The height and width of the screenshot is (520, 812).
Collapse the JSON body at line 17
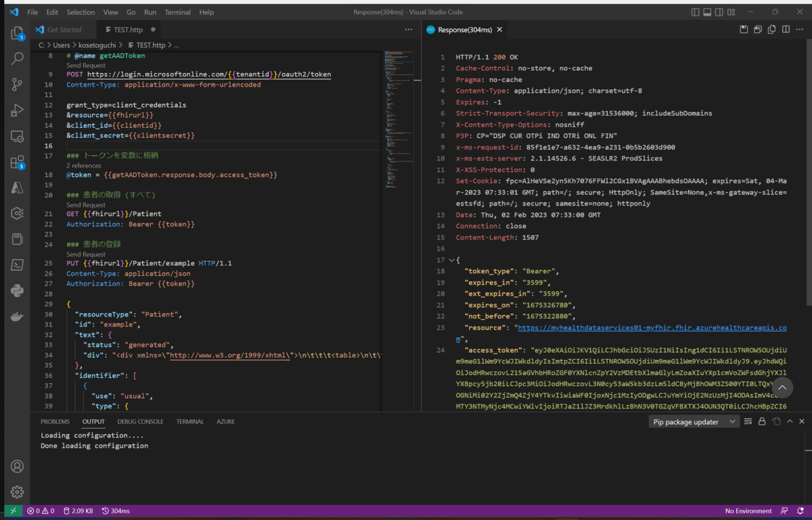click(x=452, y=260)
